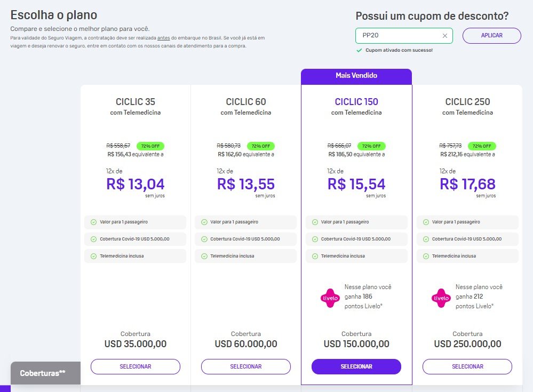Select the best-selling CICLIC 150 plan
Image resolution: width=533 pixels, height=392 pixels.
point(356,366)
